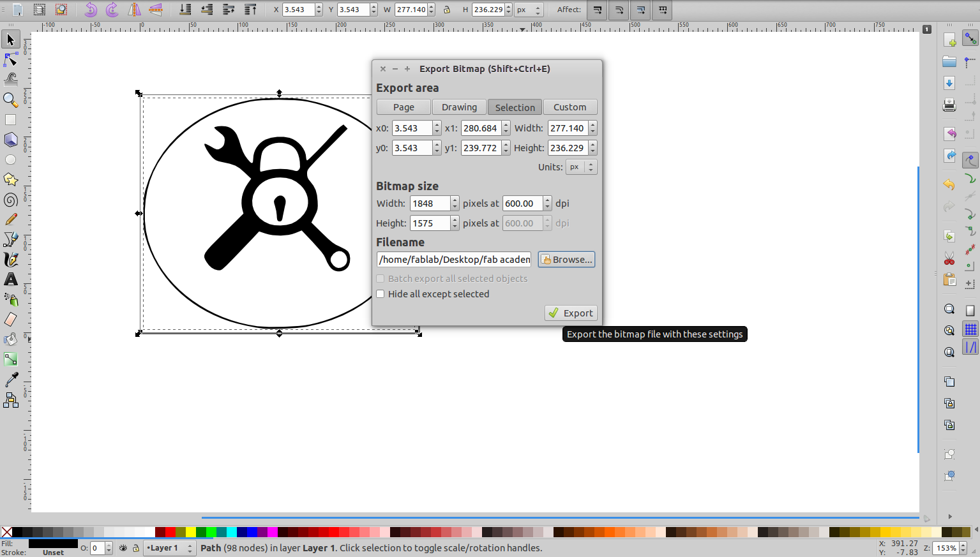Flip selection vertically
Viewport: 980px width, 557px height.
pos(156,10)
